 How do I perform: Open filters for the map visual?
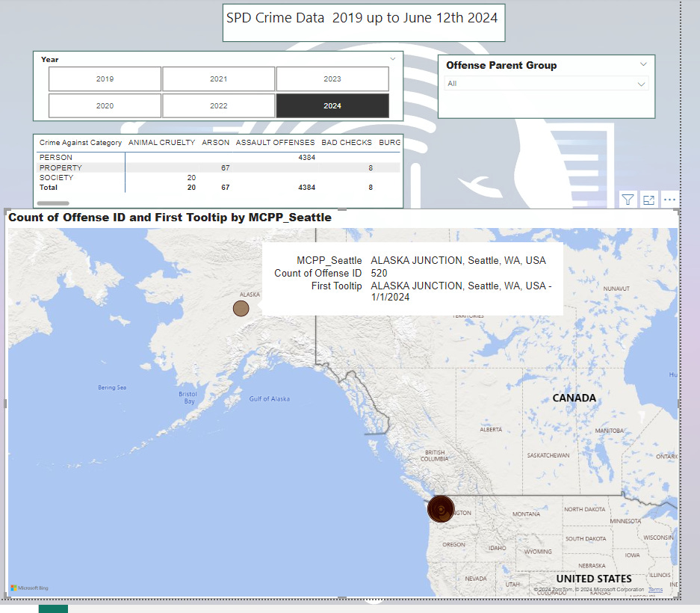(628, 200)
